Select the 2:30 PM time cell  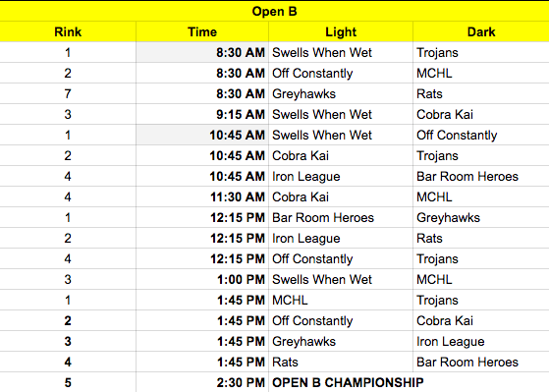tap(202, 382)
